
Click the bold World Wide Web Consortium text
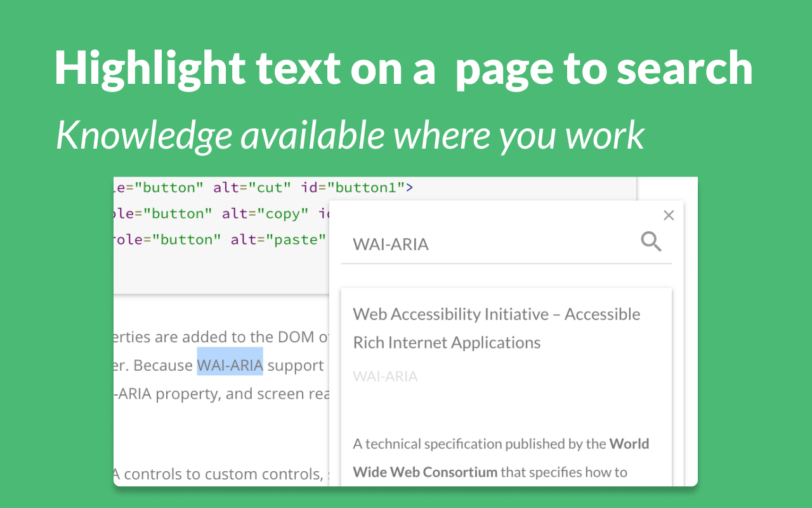point(501,458)
